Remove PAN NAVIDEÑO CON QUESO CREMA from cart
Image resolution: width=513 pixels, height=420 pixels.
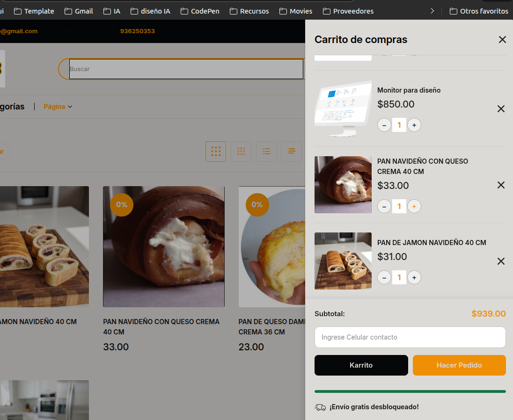(x=501, y=185)
